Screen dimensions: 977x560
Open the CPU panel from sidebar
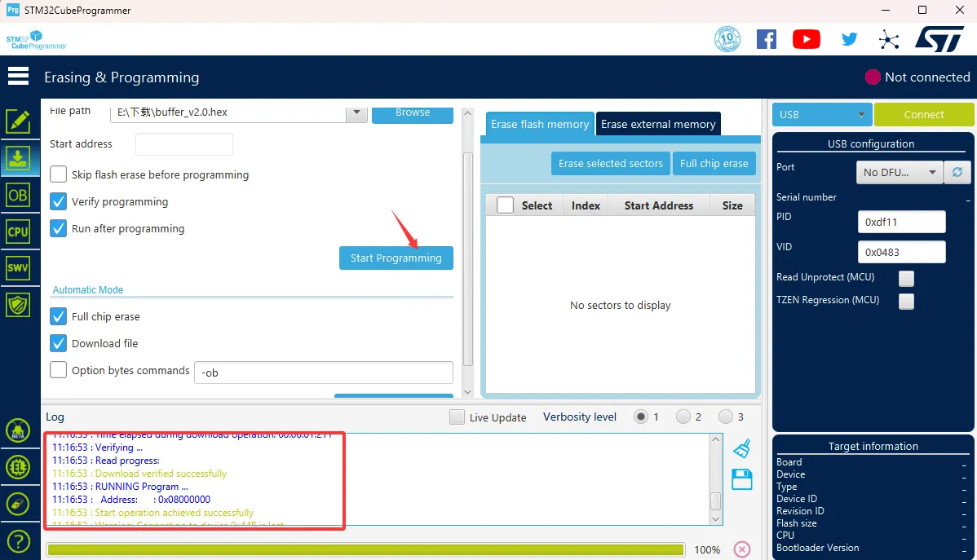point(18,231)
